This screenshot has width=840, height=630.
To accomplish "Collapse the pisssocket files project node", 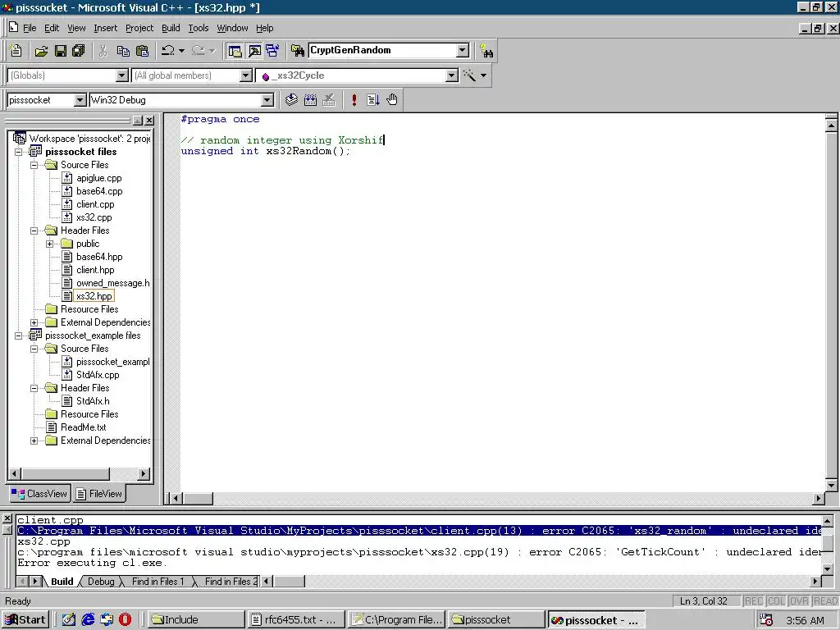I will (19, 152).
